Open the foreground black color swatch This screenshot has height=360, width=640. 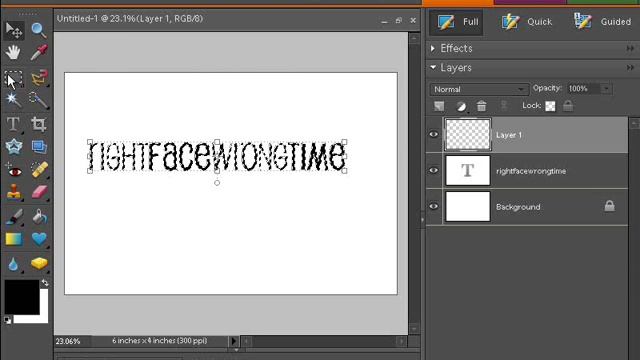(22, 297)
